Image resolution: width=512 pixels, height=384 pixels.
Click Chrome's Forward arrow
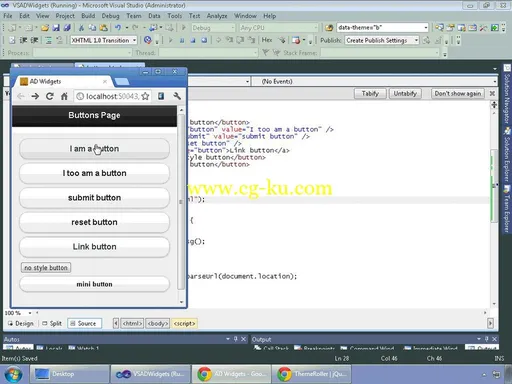35,97
